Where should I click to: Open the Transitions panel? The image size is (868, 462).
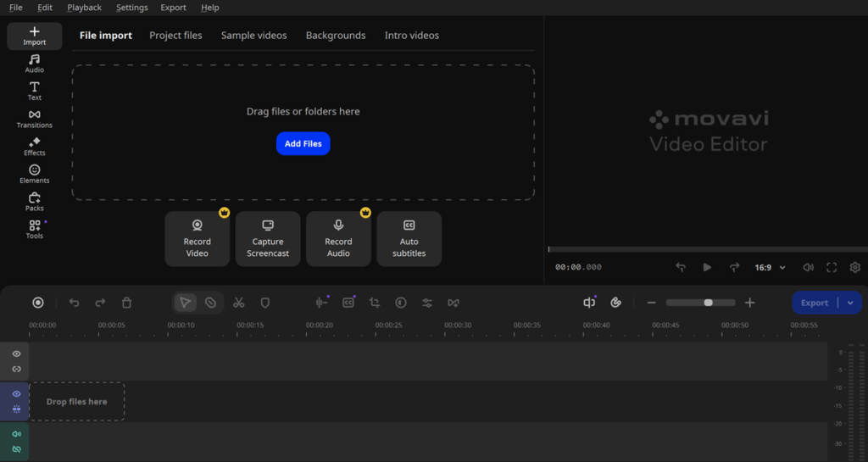pyautogui.click(x=34, y=119)
